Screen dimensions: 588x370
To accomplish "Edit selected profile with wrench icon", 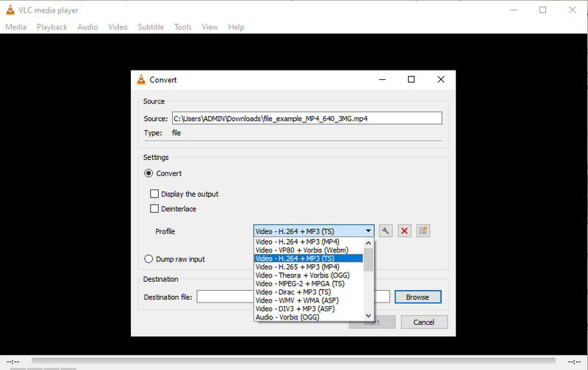I will [x=385, y=231].
